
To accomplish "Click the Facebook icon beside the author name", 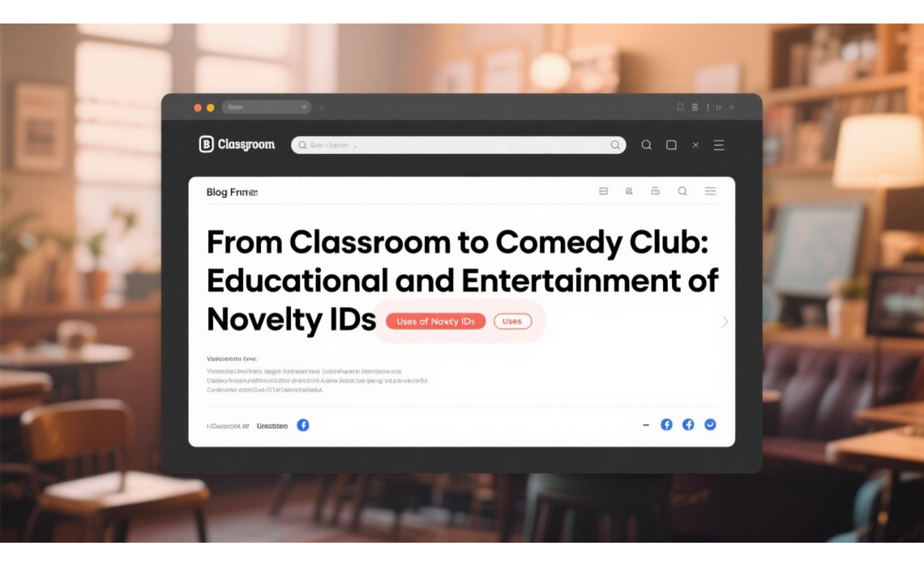I will (303, 424).
